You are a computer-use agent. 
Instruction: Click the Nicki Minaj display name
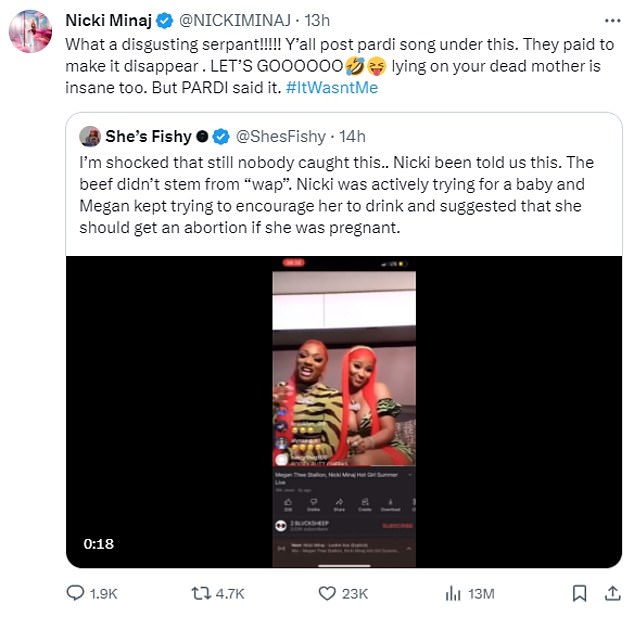click(109, 20)
